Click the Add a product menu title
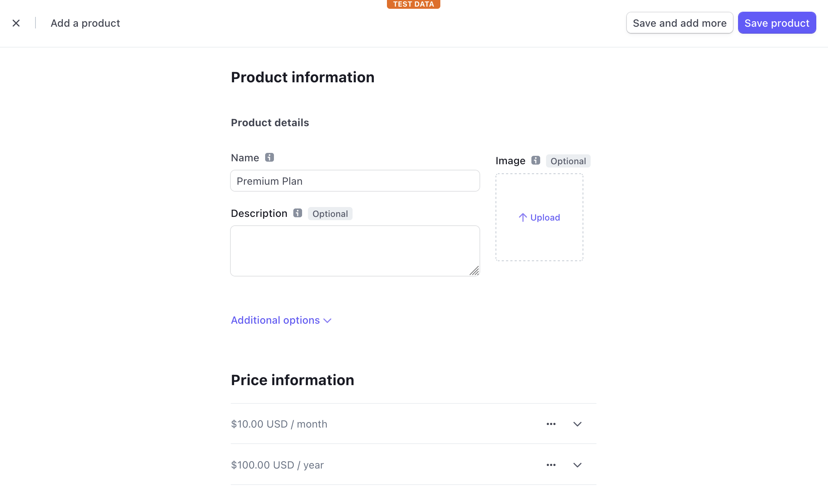828x504 pixels. [x=85, y=23]
